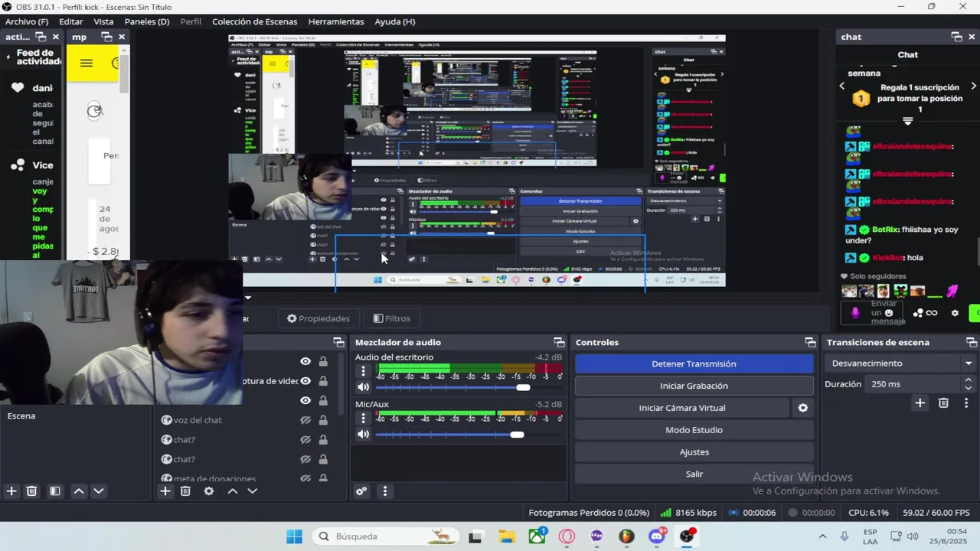Undock the Controles panel
This screenshot has height=551, width=980.
point(810,342)
